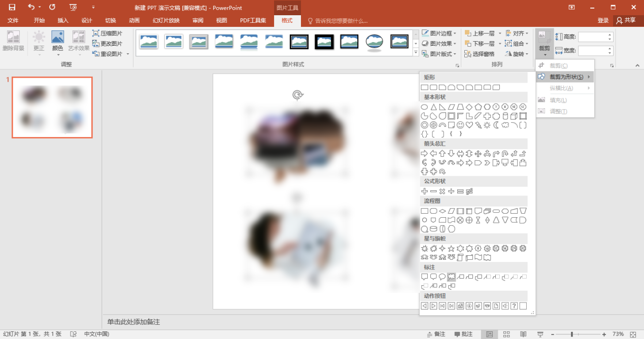Open the File (文件) tab
644x339 pixels.
coord(13,21)
